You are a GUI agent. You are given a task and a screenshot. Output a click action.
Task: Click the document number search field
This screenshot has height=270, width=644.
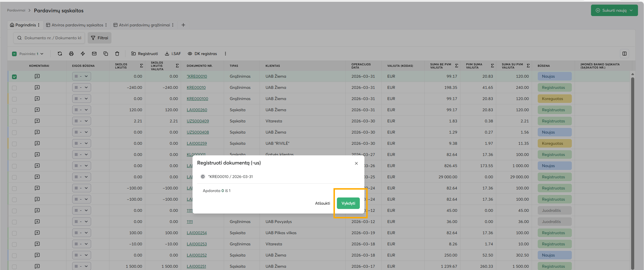click(53, 38)
